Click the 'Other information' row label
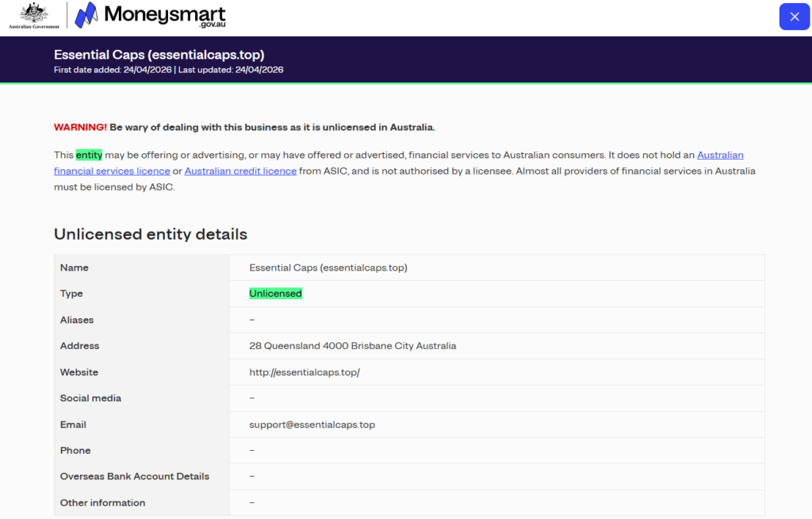The width and height of the screenshot is (812, 519). [x=102, y=503]
